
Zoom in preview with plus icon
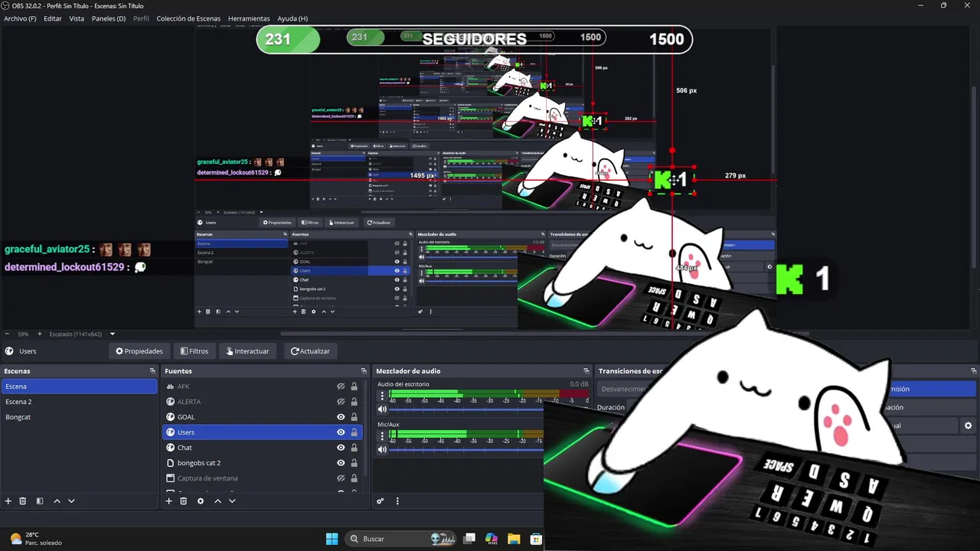(40, 334)
